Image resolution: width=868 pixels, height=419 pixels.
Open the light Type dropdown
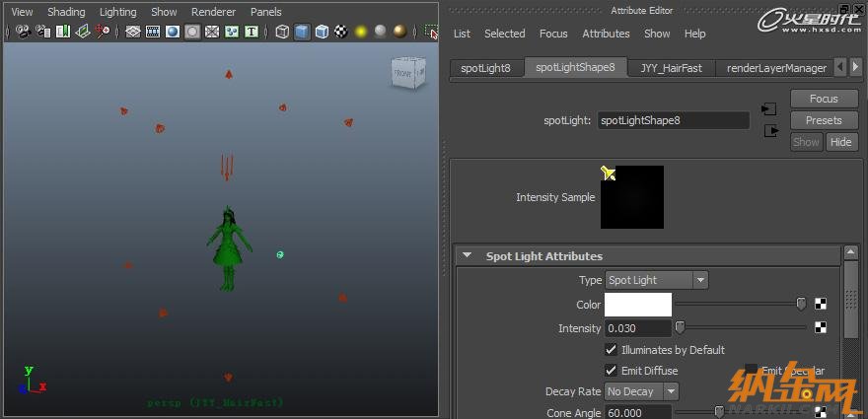(x=657, y=280)
